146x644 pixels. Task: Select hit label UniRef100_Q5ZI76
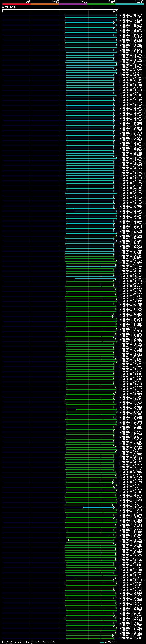coord(131,75)
